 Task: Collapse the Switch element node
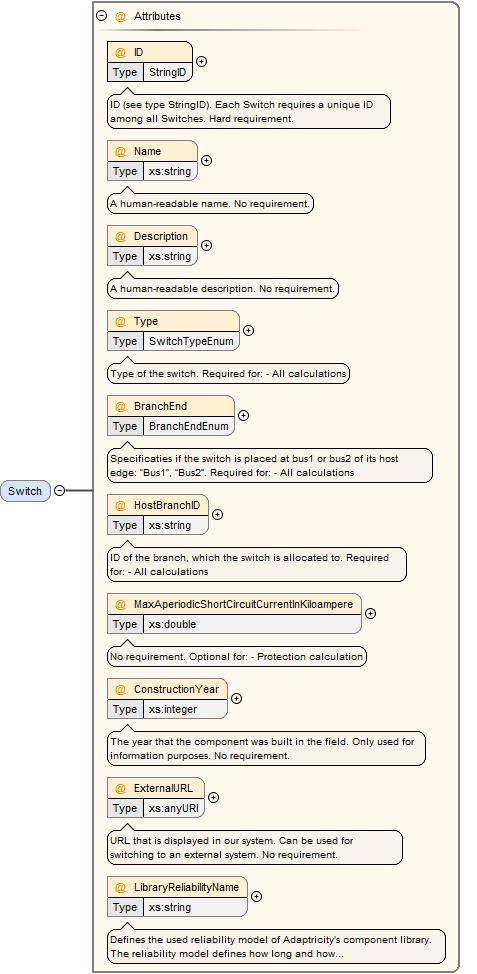pyautogui.click(x=59, y=491)
